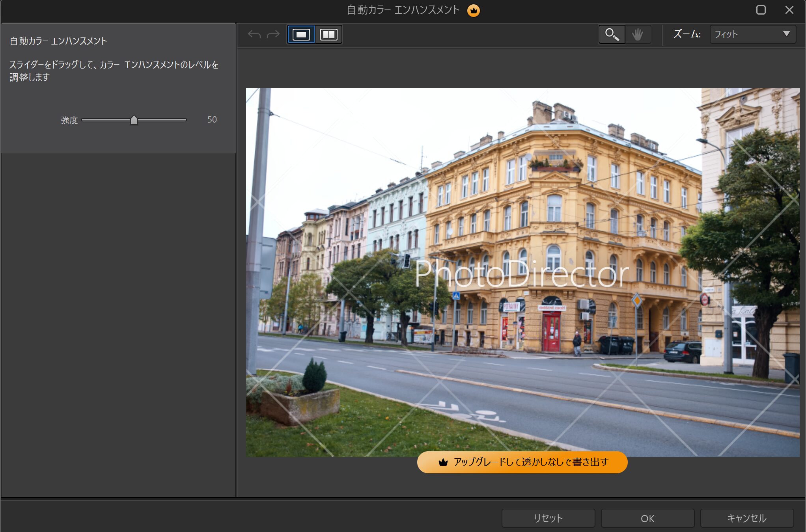Click the 強度 label
Viewport: 806px width, 532px height.
click(69, 120)
